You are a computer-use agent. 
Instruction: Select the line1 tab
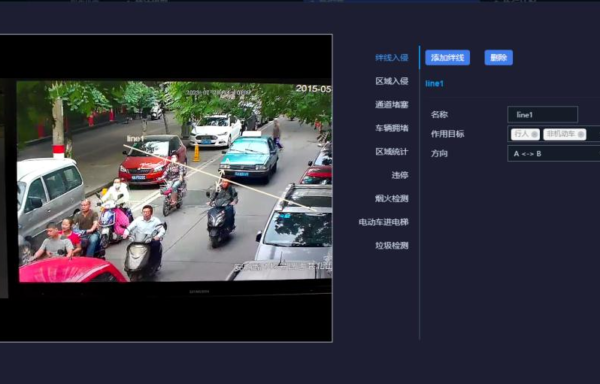[x=434, y=83]
